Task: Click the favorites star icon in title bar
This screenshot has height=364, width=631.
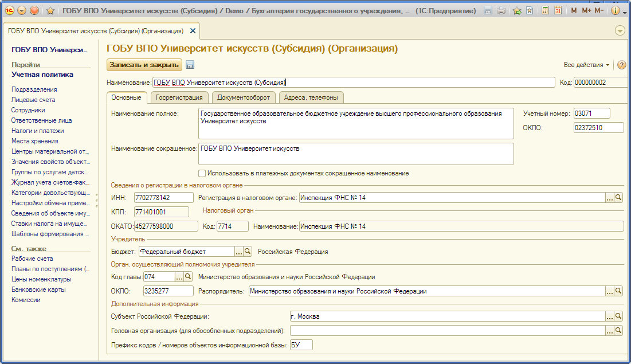Action: tap(50, 11)
